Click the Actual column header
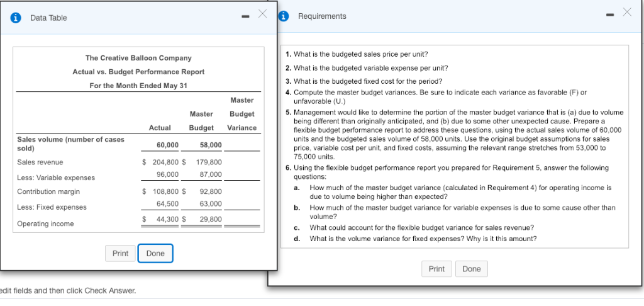 pyautogui.click(x=160, y=127)
